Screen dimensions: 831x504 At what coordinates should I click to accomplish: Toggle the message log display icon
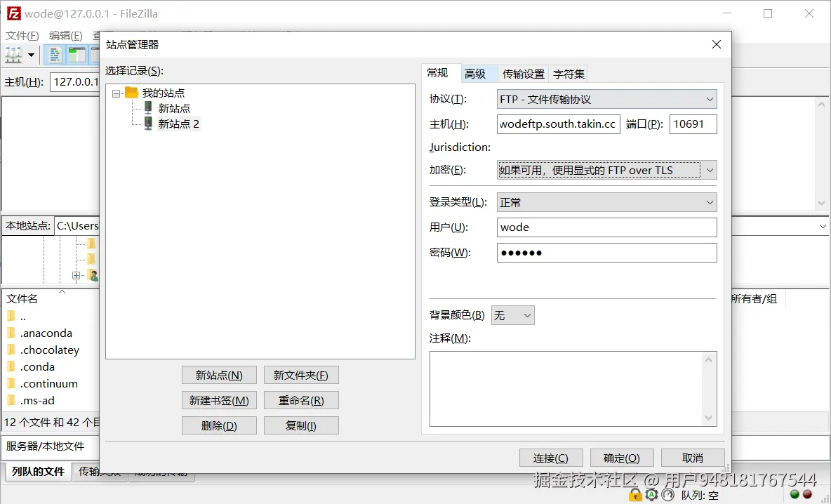(x=55, y=55)
